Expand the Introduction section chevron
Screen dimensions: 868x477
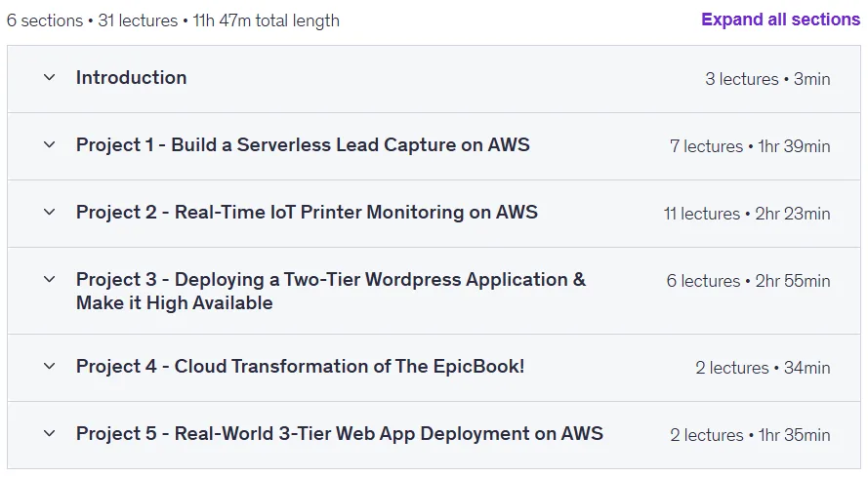point(49,77)
